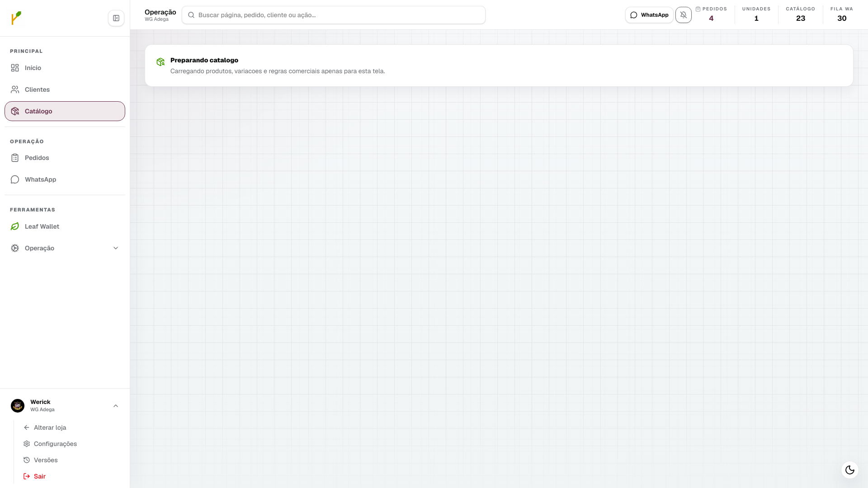Click the Pedidos counter showing 4
Image resolution: width=868 pixels, height=488 pixels.
tap(711, 14)
